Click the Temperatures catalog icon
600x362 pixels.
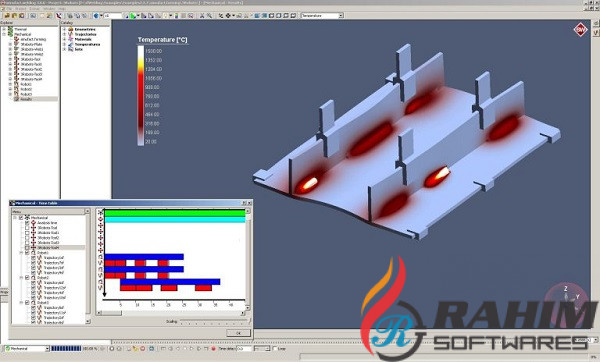coord(70,44)
